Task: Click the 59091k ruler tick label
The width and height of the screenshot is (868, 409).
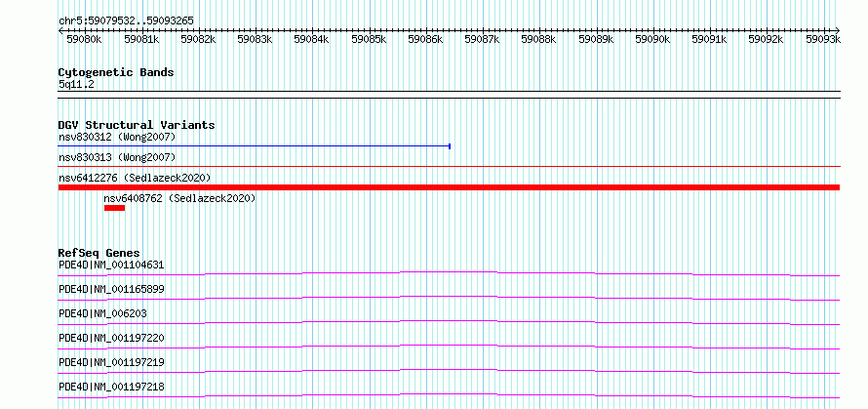Action: [x=710, y=39]
